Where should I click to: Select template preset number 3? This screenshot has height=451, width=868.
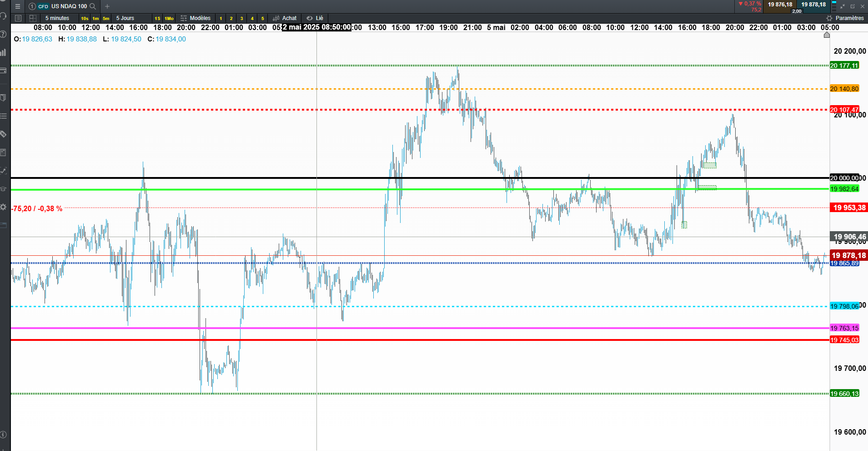(x=241, y=19)
